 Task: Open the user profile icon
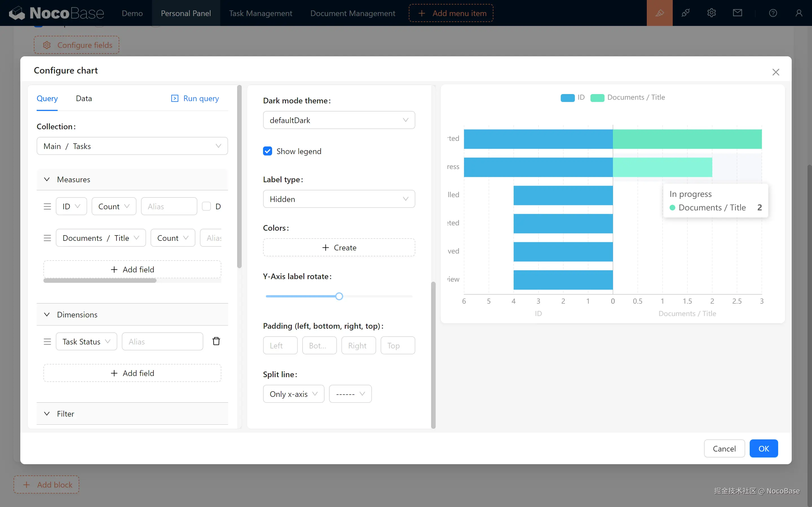[798, 13]
